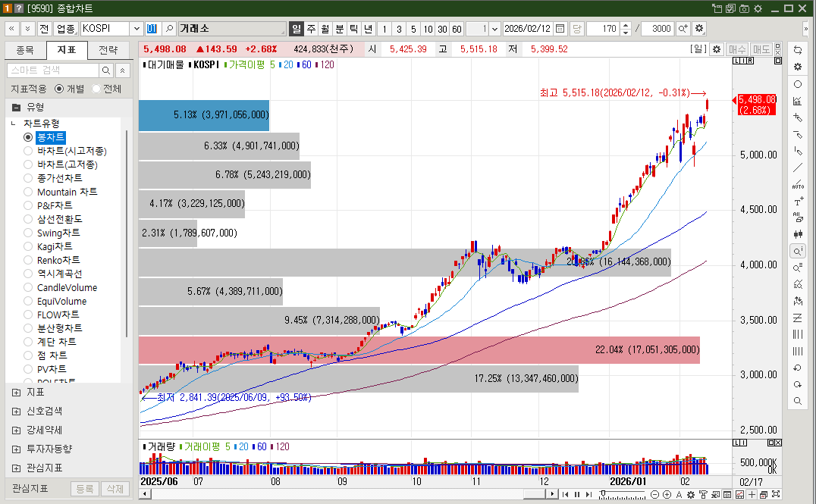Click the 2026/02/12 date field
Viewport: 816px width, 504px height.
(528, 29)
